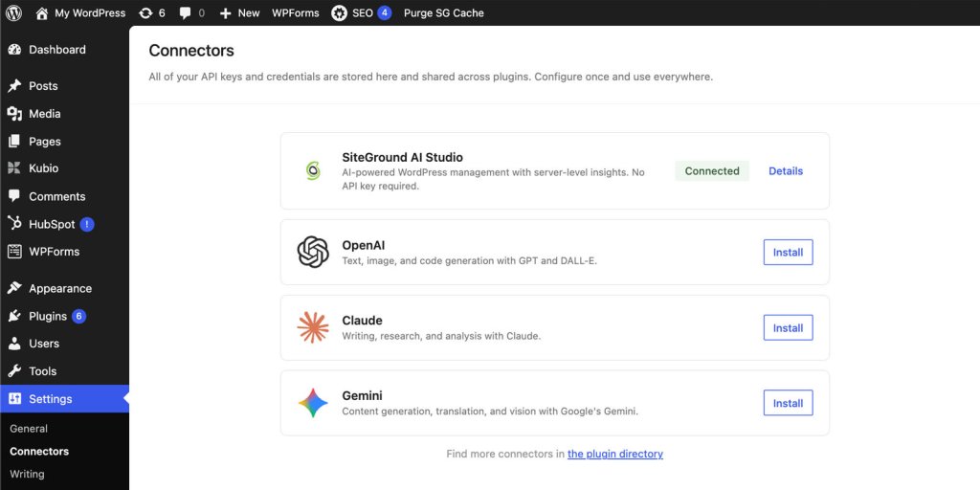This screenshot has height=490, width=980.
Task: Follow the plugin directory link
Action: click(x=614, y=454)
